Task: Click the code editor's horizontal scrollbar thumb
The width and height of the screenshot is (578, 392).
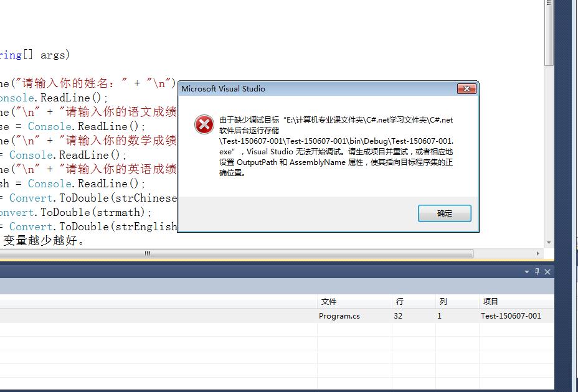Action: (x=236, y=253)
